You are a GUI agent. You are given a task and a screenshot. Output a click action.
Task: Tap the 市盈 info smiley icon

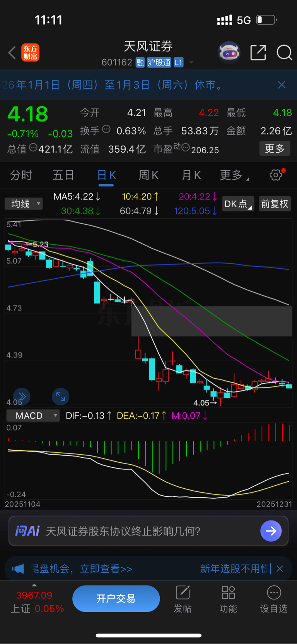tap(186, 148)
